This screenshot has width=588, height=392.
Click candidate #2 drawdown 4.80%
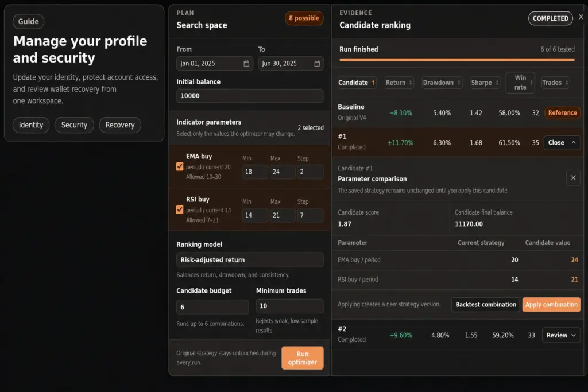pyautogui.click(x=440, y=335)
